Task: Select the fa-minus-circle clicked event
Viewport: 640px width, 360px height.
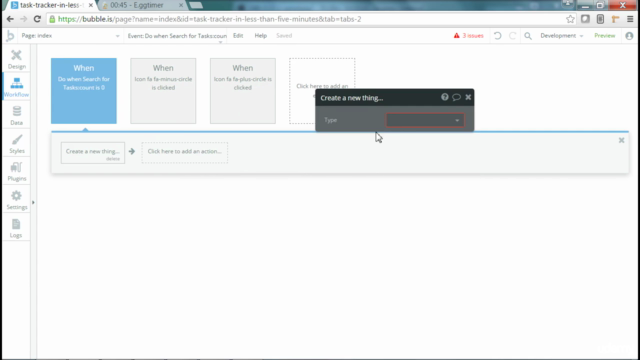Action: point(163,91)
